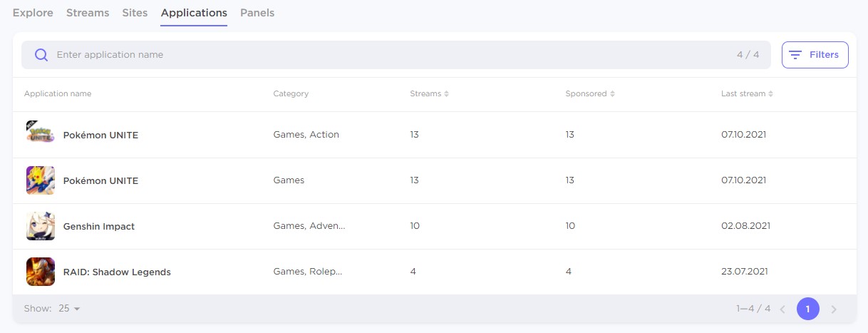Open the Panels tab
868x333 pixels.
coord(257,13)
